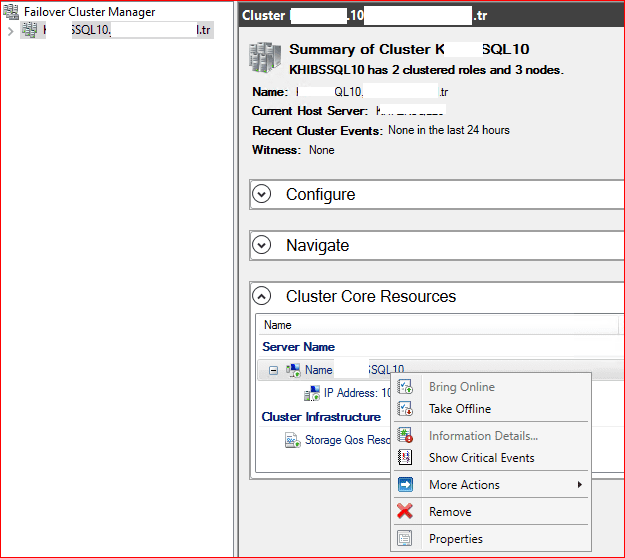Choose Show Critical Events from context menu
625x558 pixels.
click(x=481, y=458)
